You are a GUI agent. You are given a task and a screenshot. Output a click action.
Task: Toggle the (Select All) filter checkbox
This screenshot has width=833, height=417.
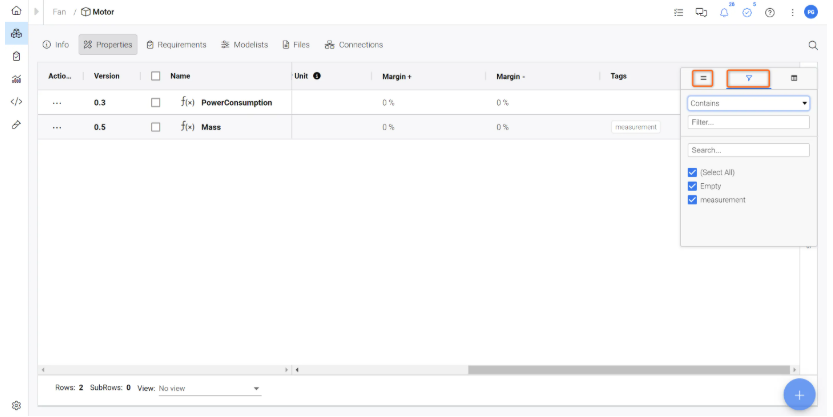tap(692, 172)
